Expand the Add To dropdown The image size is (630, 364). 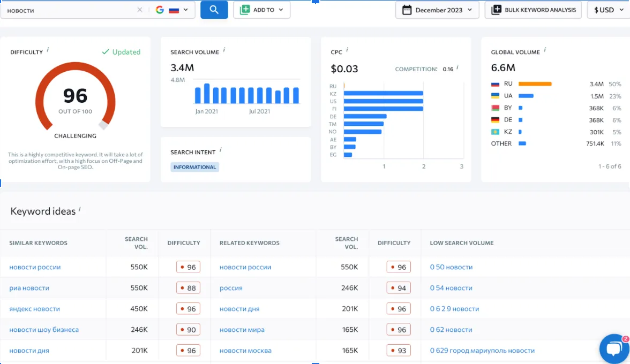pos(261,10)
